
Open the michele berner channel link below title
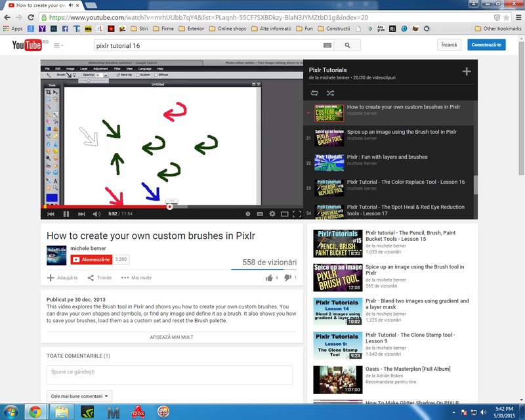coord(88,248)
